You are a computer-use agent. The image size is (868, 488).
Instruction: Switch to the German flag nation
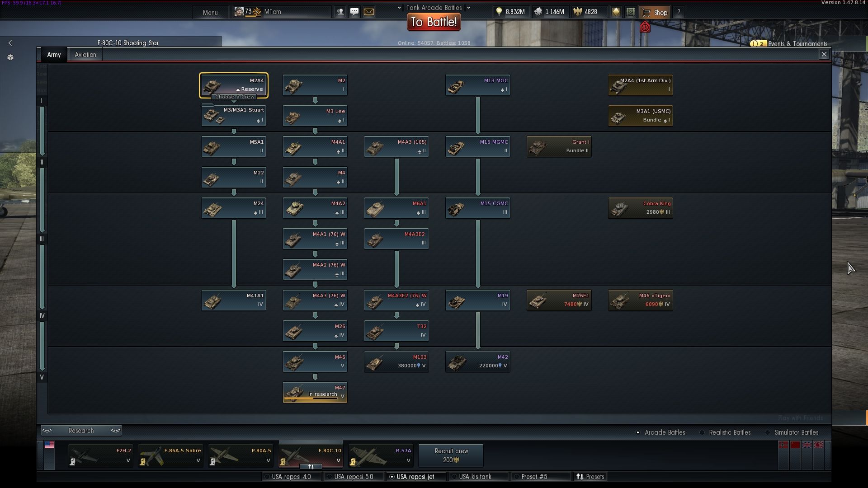pyautogui.click(x=783, y=445)
